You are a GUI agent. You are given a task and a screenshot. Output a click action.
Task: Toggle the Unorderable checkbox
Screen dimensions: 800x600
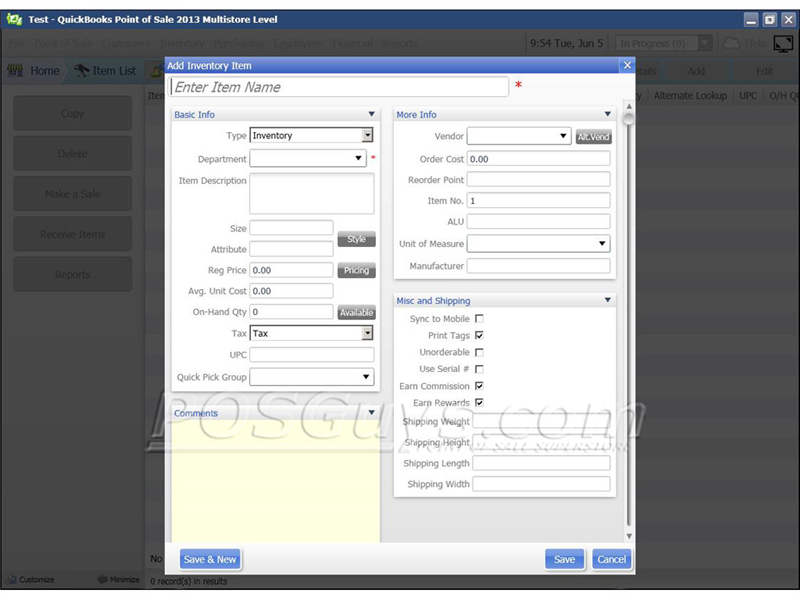coord(479,352)
